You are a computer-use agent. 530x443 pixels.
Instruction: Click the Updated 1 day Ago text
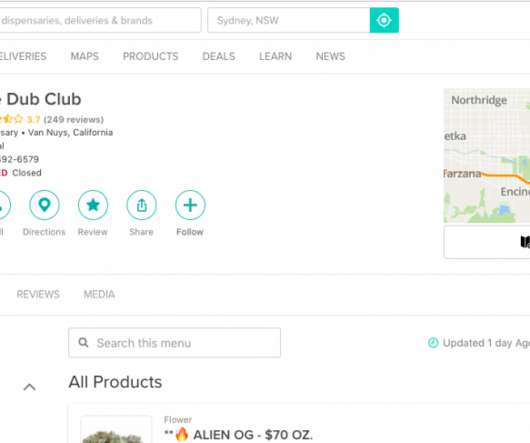click(486, 343)
